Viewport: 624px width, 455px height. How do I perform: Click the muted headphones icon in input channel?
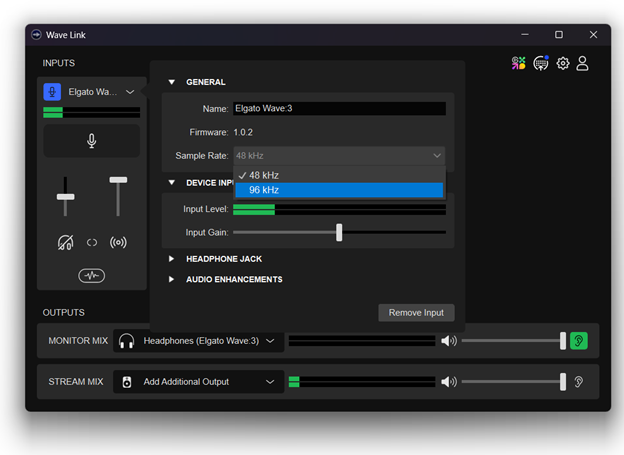coord(65,242)
